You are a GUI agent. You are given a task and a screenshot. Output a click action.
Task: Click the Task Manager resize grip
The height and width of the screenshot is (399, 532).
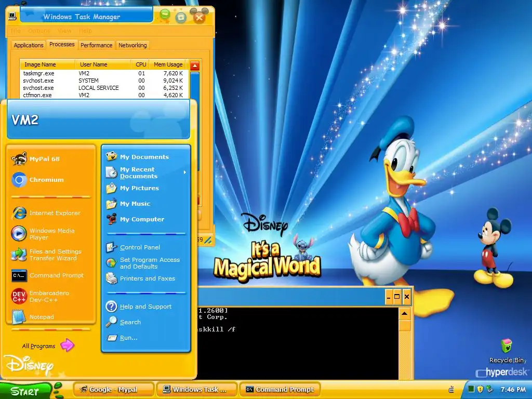coord(208,240)
